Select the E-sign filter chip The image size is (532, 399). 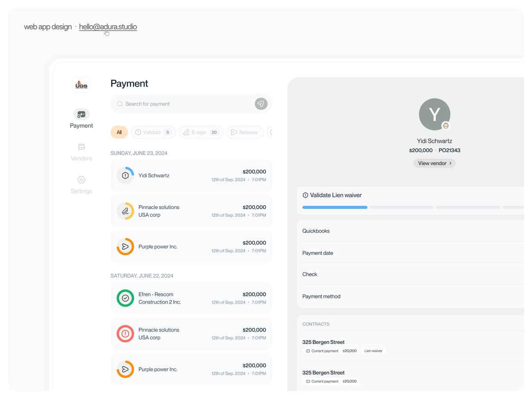point(200,132)
